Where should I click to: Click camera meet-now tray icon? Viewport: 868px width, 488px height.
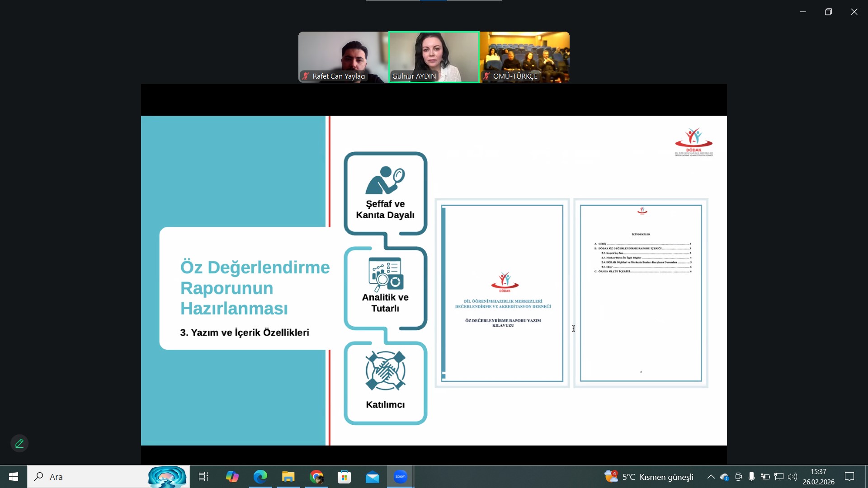pos(738,477)
